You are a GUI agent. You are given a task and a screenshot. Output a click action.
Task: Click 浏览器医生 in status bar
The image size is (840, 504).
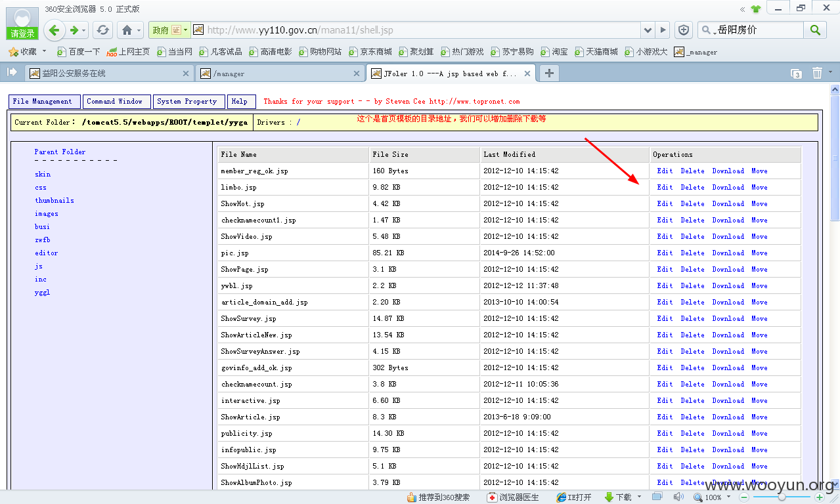(x=513, y=497)
